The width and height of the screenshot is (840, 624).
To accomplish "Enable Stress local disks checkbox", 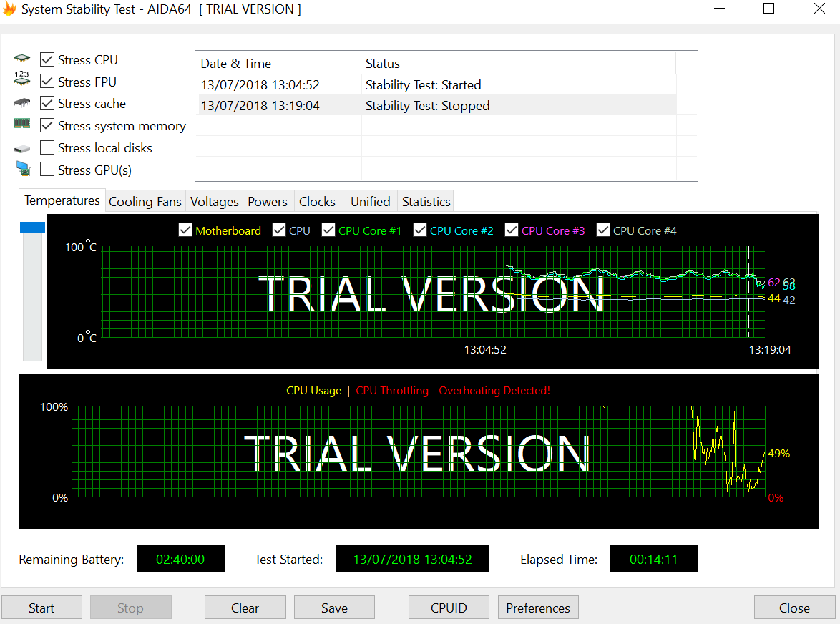I will [x=47, y=147].
